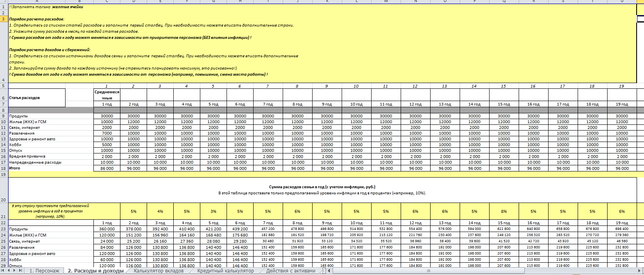
Task: Click the horizontal scrollbar thumb
Action: [x=429, y=270]
